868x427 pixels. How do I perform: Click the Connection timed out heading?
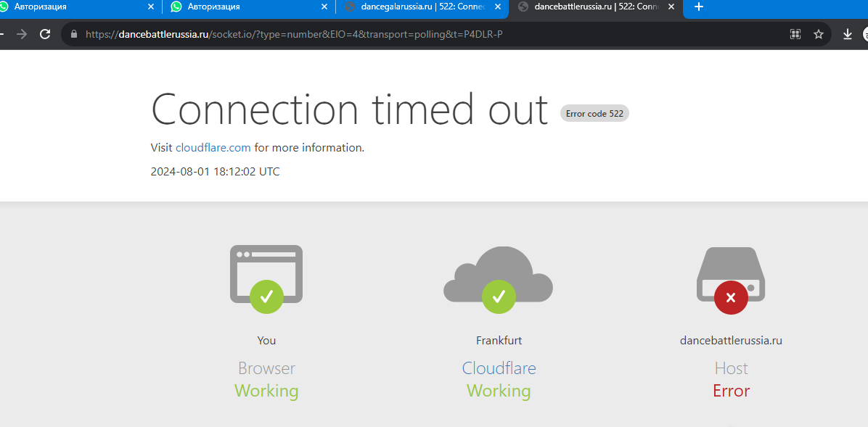click(x=349, y=109)
